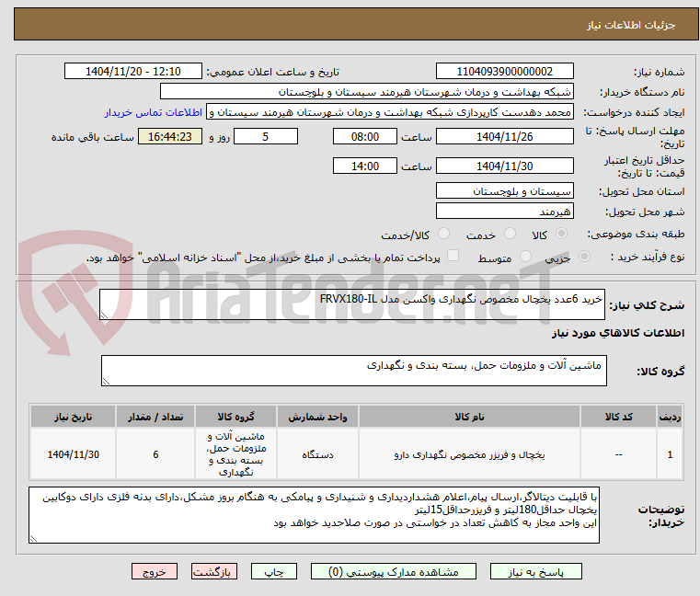Click the چاپ print button

click(x=274, y=571)
